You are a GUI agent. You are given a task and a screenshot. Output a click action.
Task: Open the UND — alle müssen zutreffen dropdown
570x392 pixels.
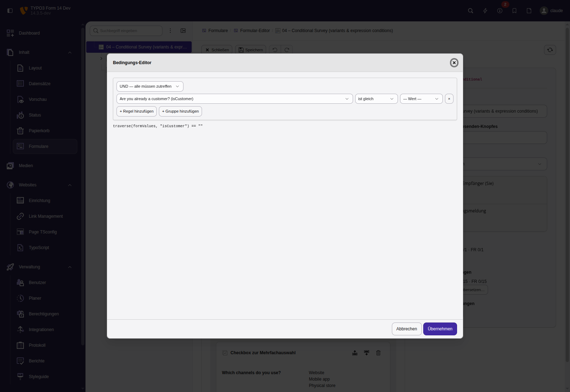pos(150,86)
